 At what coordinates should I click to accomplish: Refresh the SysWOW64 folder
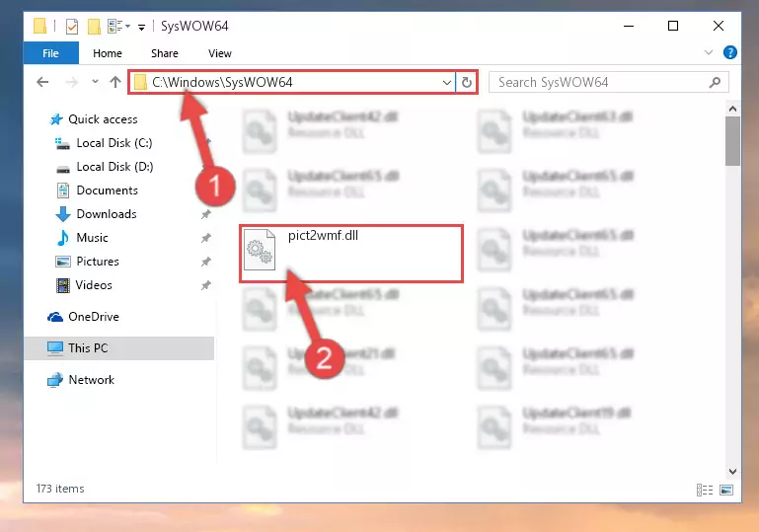[x=467, y=82]
